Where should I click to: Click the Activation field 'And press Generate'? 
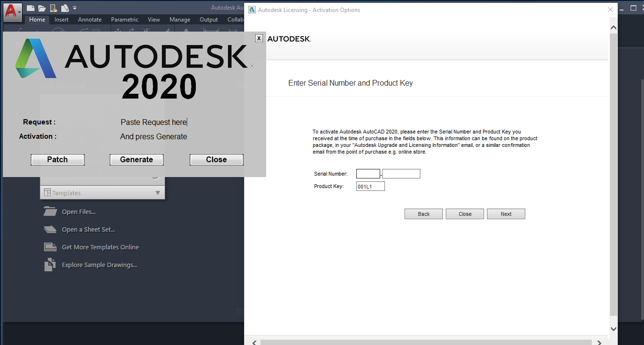(154, 136)
